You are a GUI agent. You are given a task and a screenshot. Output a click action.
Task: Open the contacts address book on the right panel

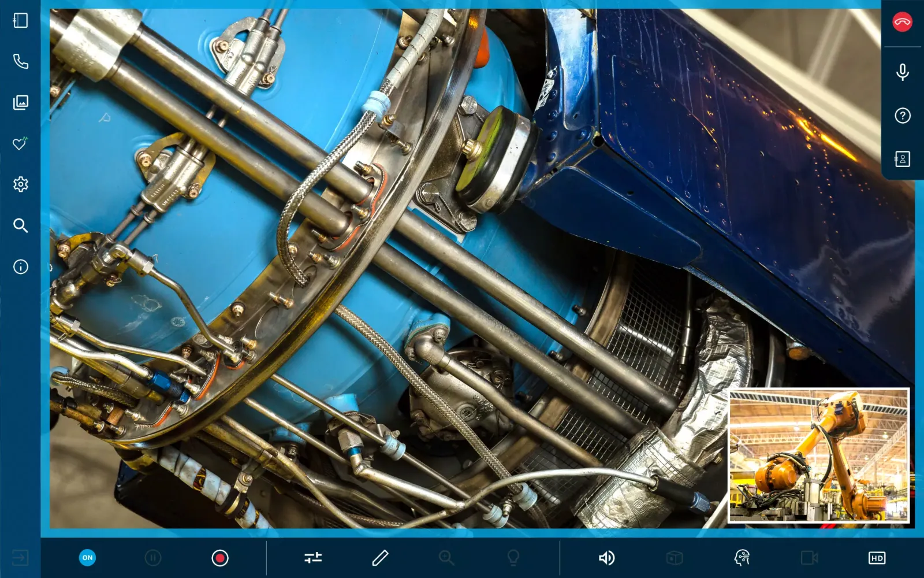coord(902,159)
